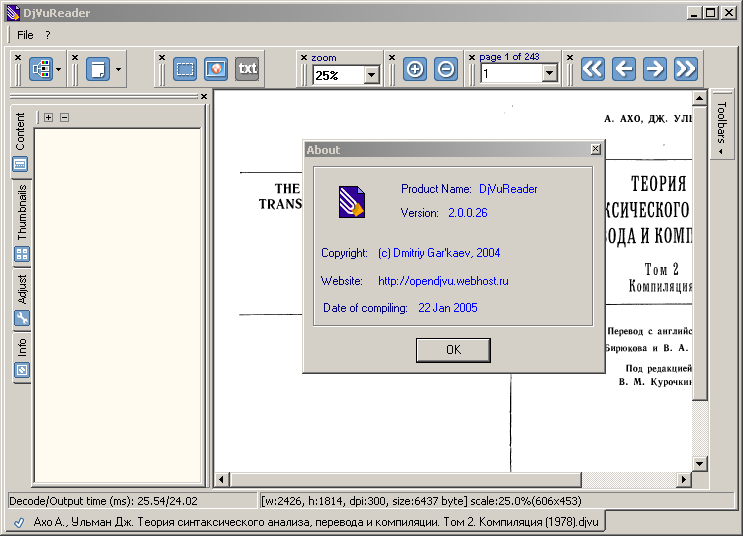
Task: Close the side panel with x
Action: click(x=204, y=96)
